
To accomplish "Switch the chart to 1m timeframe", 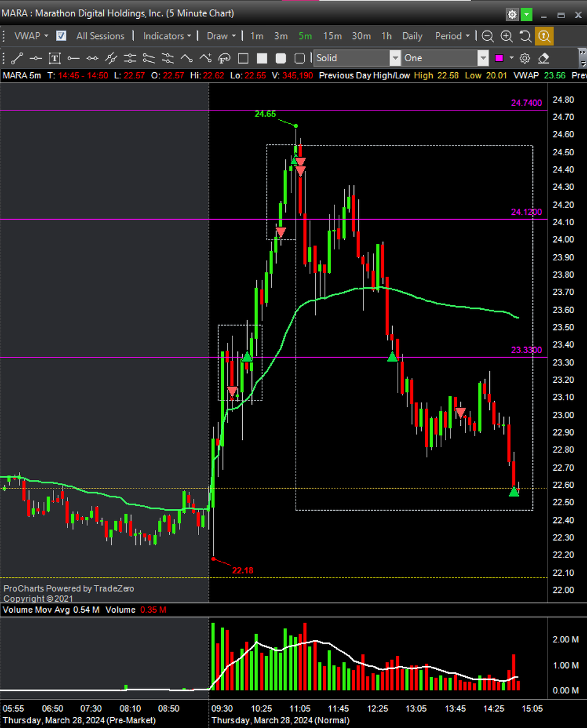I will click(x=256, y=36).
